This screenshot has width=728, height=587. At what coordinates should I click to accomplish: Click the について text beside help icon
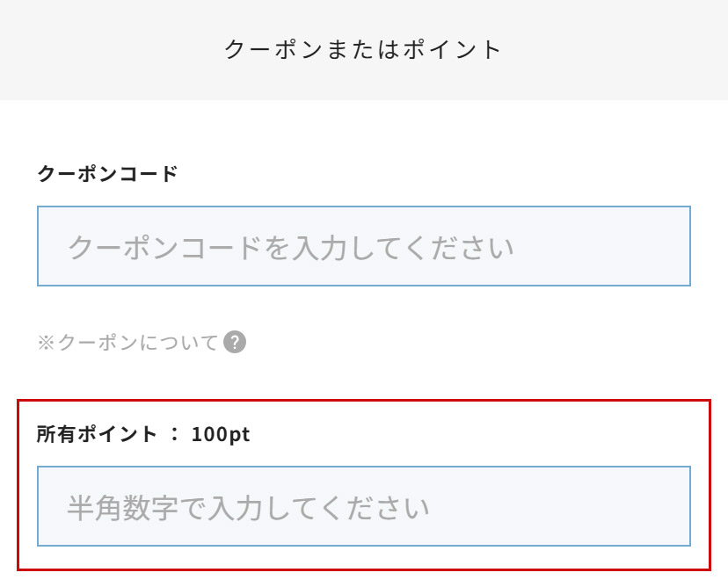189,343
